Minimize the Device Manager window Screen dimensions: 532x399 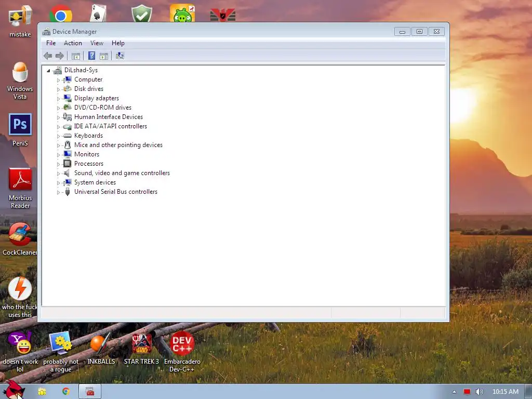coord(402,32)
